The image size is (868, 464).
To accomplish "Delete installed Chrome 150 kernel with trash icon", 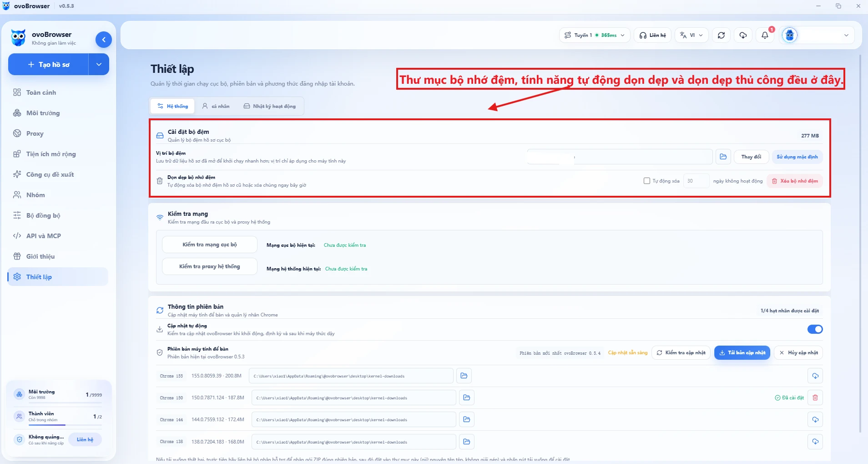I will pyautogui.click(x=815, y=398).
